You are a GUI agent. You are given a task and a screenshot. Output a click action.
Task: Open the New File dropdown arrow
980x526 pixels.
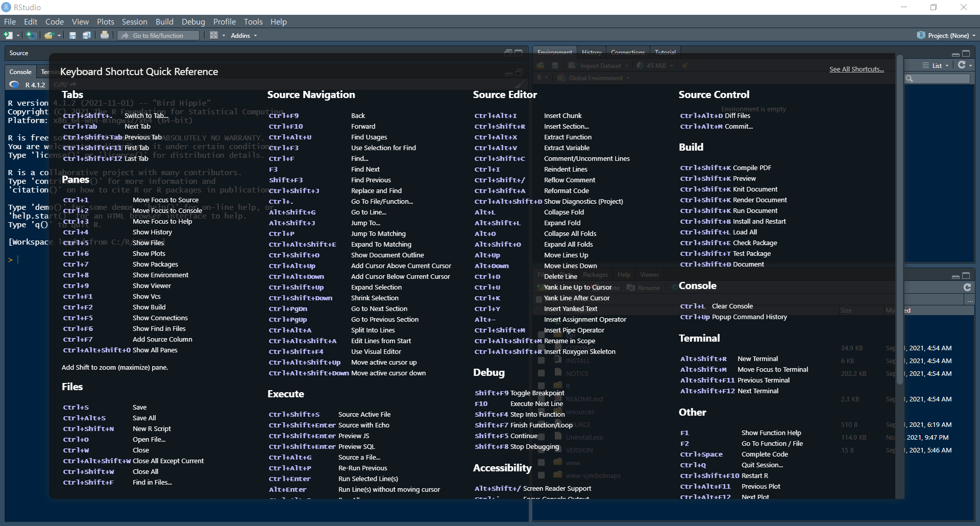[x=18, y=36]
